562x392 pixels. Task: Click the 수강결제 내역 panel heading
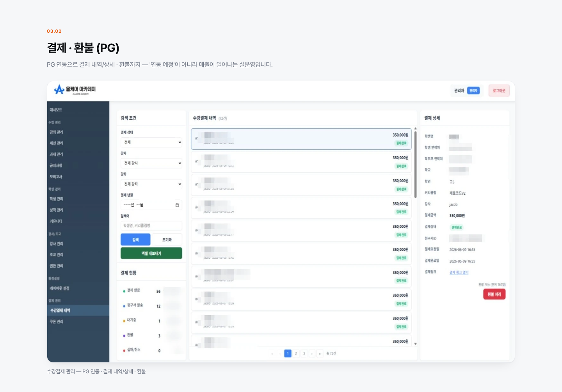coord(205,118)
